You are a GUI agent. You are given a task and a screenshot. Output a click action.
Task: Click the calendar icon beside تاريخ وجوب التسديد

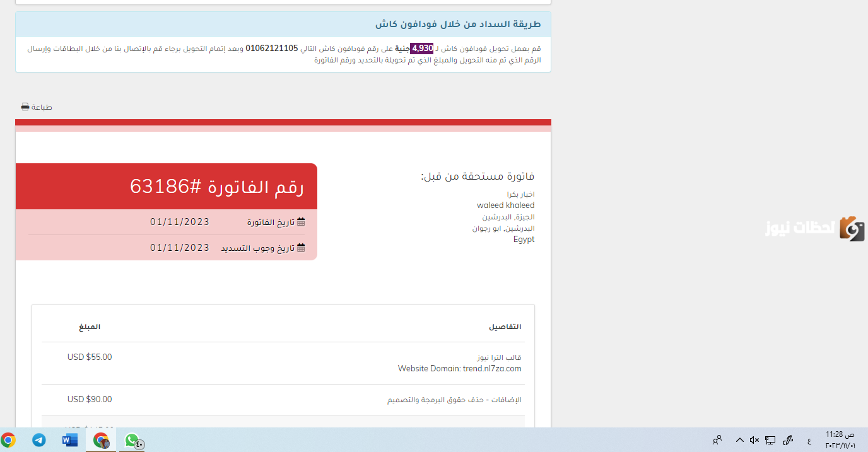coord(301,248)
